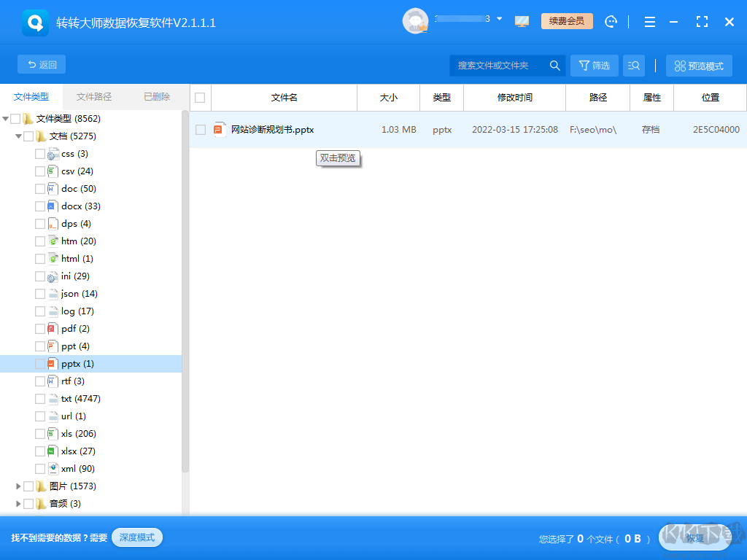Image resolution: width=747 pixels, height=560 pixels.
Task: Open customer service via headset icon
Action: (611, 21)
